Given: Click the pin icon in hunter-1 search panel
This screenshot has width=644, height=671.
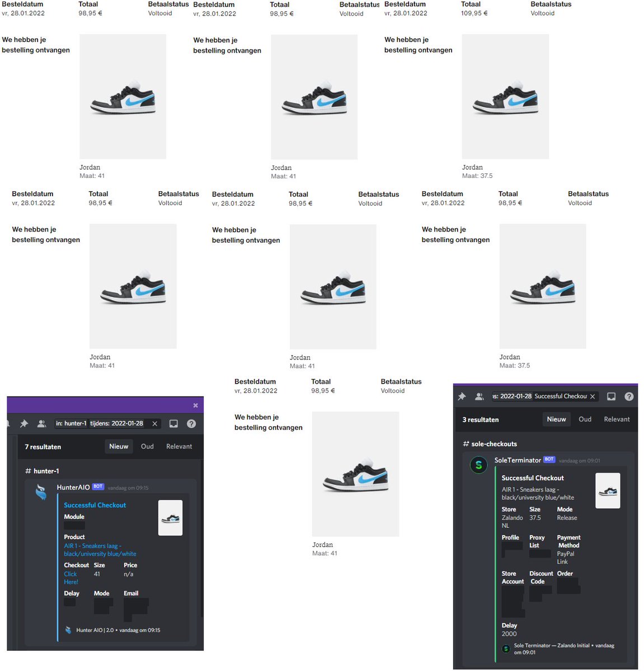Looking at the screenshot, I should 23,424.
